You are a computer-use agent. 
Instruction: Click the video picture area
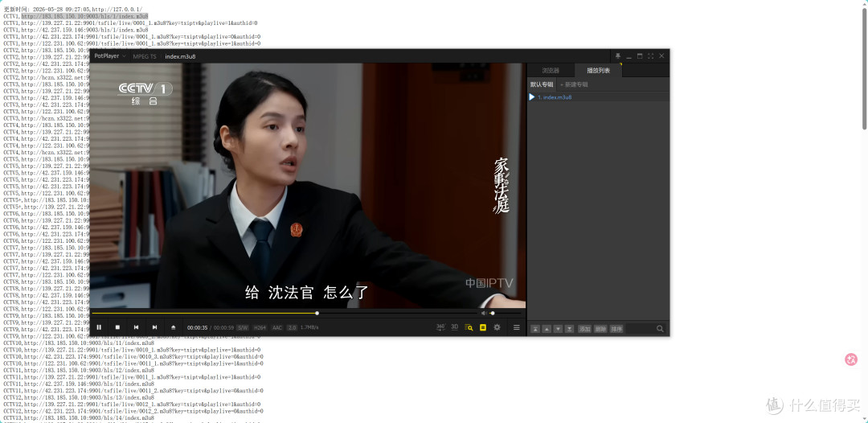(309, 186)
